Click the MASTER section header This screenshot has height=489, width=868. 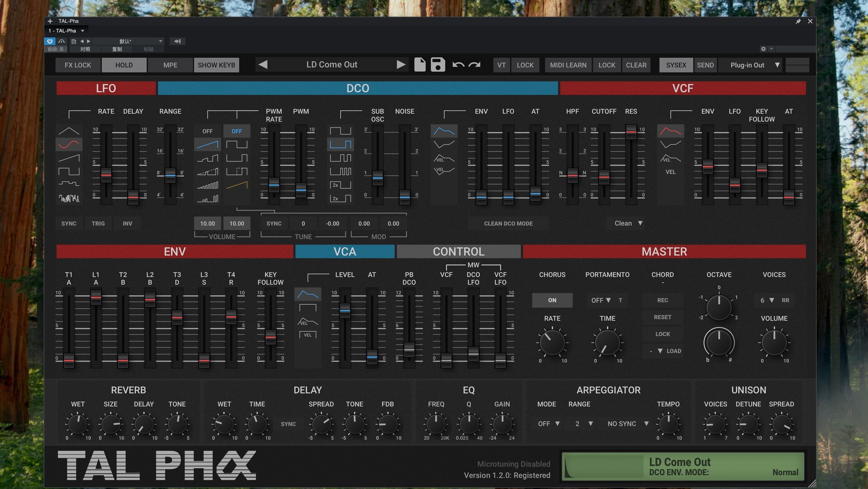click(664, 252)
